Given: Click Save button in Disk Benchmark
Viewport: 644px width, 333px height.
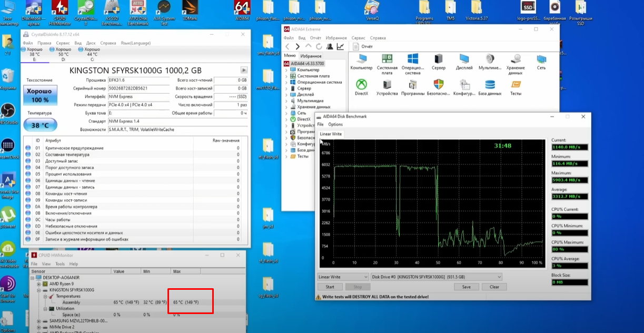Looking at the screenshot, I should (x=466, y=287).
